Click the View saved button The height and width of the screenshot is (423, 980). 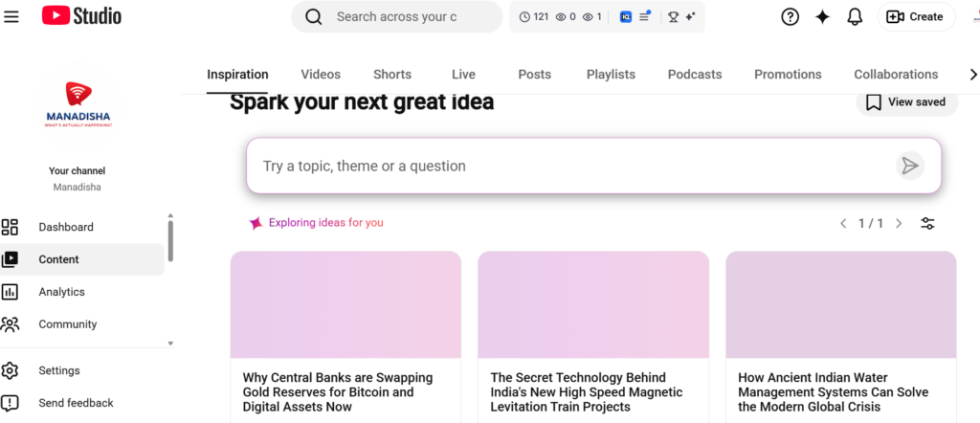[907, 101]
